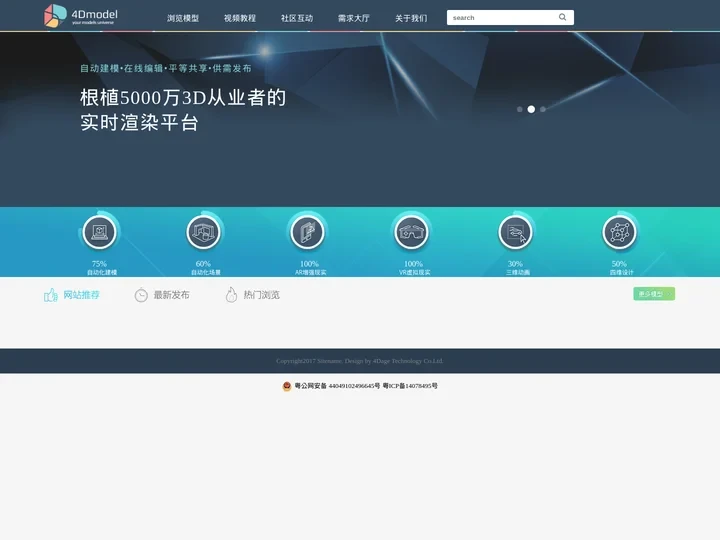Click the clock icon beside 最新发布

(141, 295)
